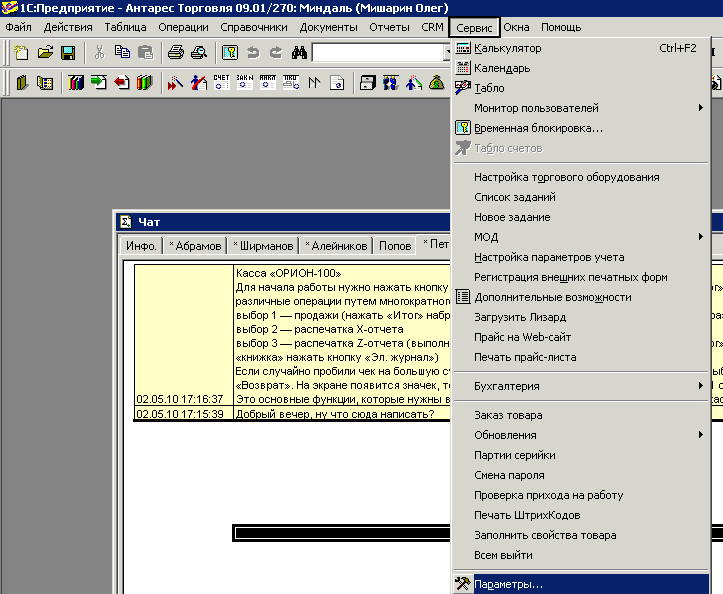Choose Временная блокировка menu entry
The width and height of the screenshot is (723, 594).
581,128
